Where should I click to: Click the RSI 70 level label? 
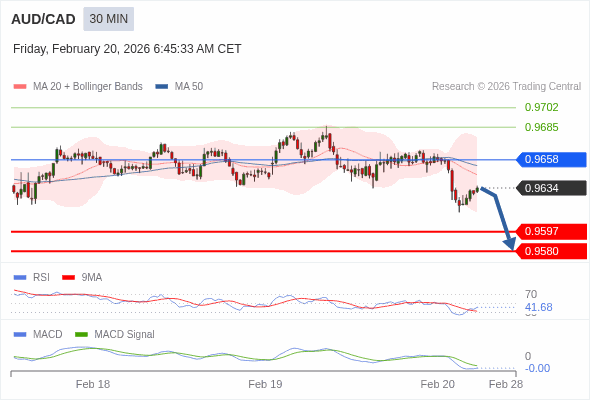[x=531, y=294]
